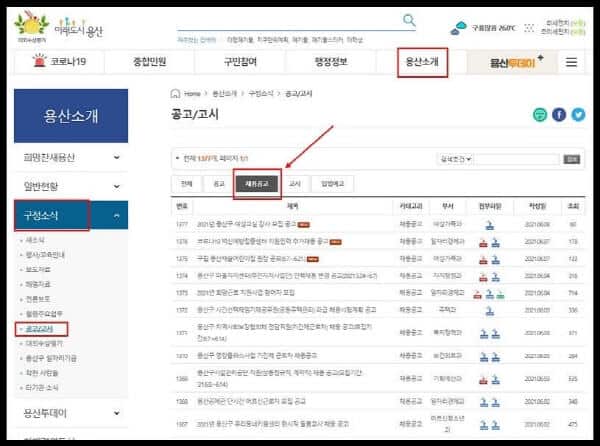600x446 pixels.
Task: Click the sun emblem logo at top left
Action: coord(31,26)
